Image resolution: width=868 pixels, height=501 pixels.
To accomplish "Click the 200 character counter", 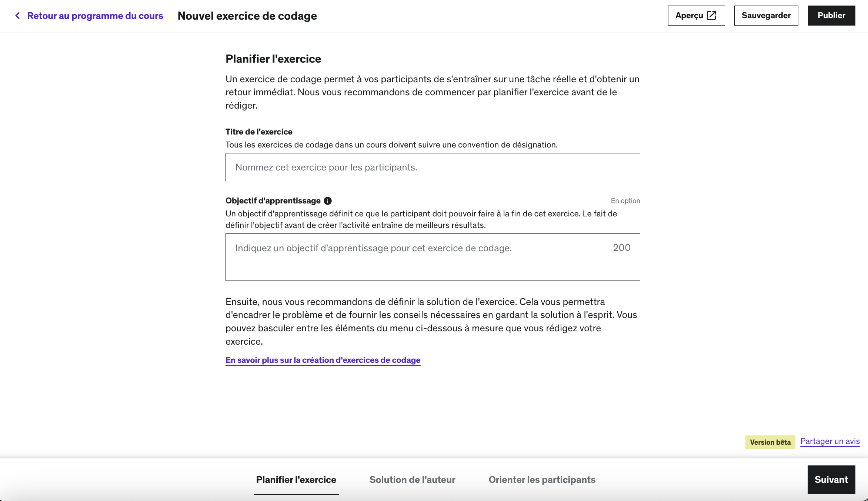I will pos(621,248).
